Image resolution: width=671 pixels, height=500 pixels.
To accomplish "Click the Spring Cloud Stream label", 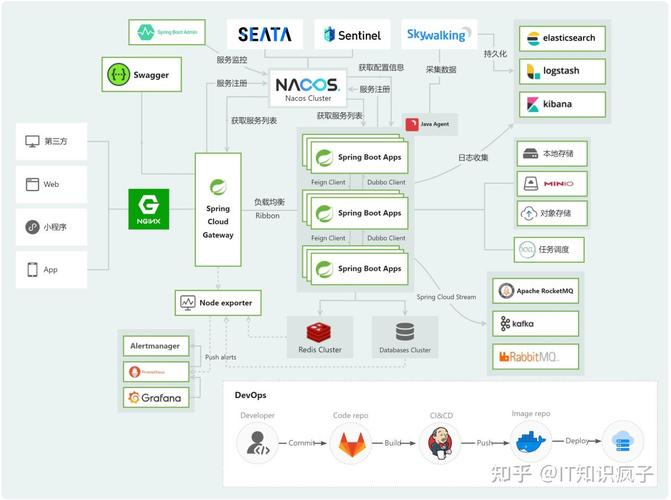I will (446, 297).
